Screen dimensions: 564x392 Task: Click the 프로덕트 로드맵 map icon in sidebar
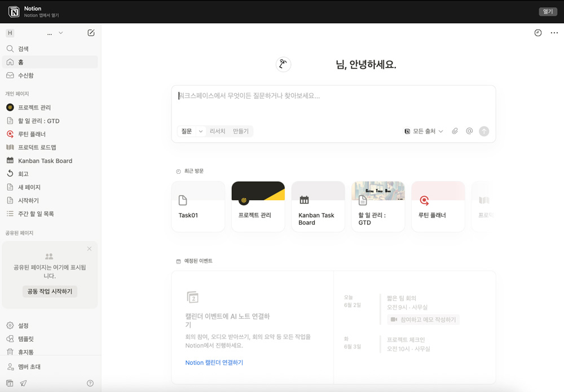10,147
